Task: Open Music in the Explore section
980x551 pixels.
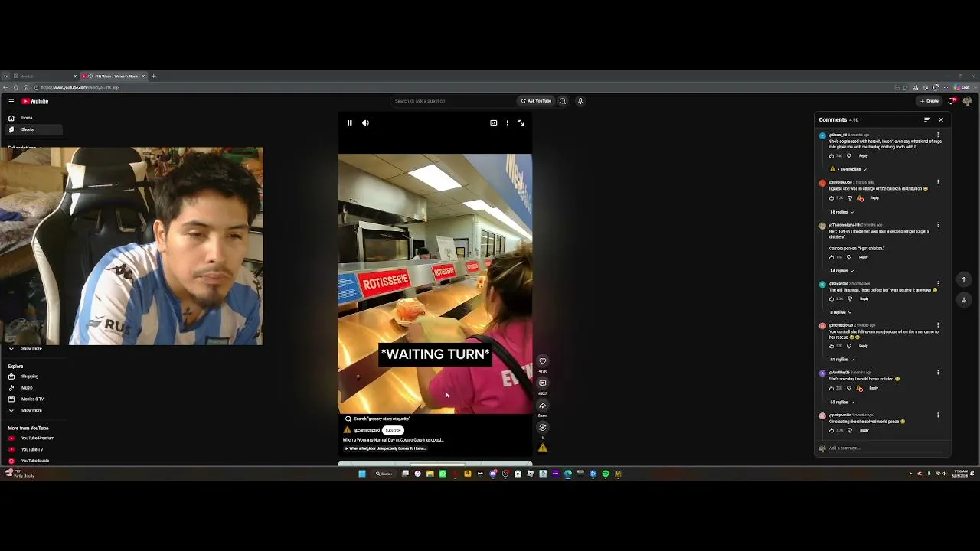Action: pos(34,388)
